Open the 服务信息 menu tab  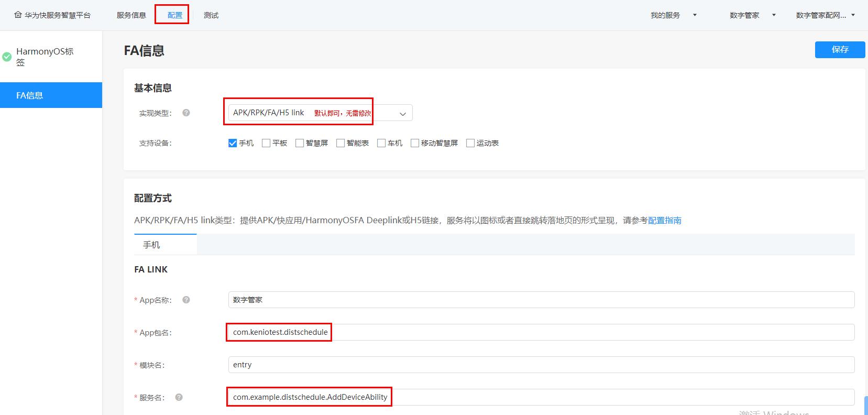pos(131,15)
